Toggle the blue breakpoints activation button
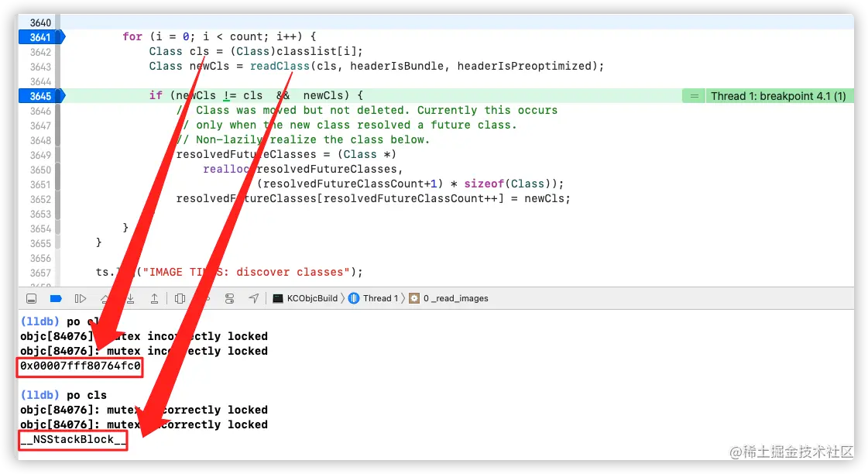 click(56, 298)
